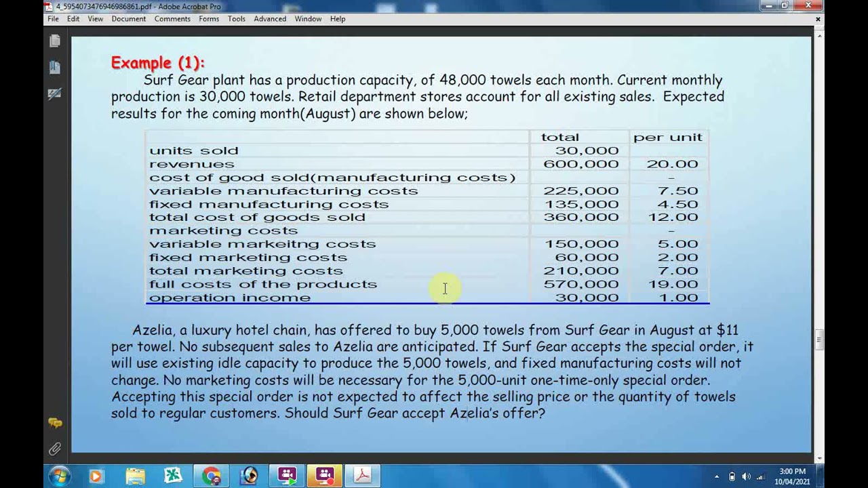Open Excel from the taskbar
This screenshot has height=488, width=868.
click(173, 476)
